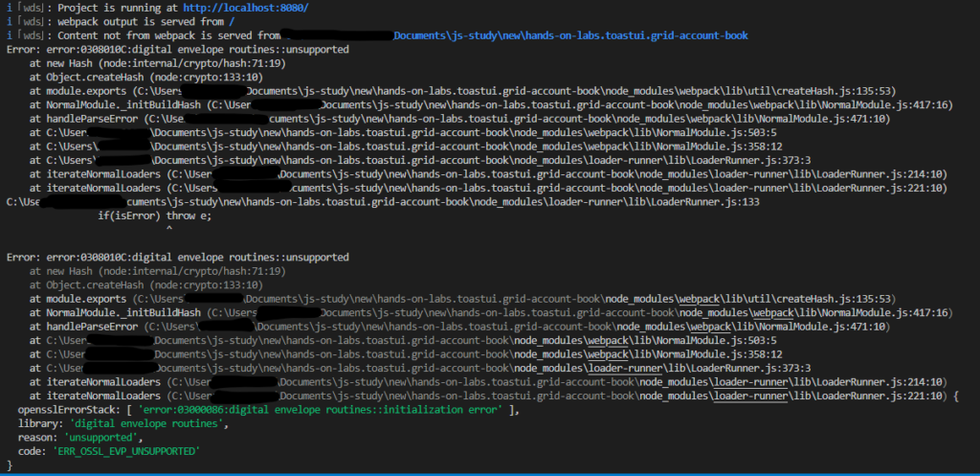Viewport: 980px width, 476px height.
Task: Click the 'ERR_OSSL_EVP_UNSUPPORTED' code value
Action: point(125,451)
